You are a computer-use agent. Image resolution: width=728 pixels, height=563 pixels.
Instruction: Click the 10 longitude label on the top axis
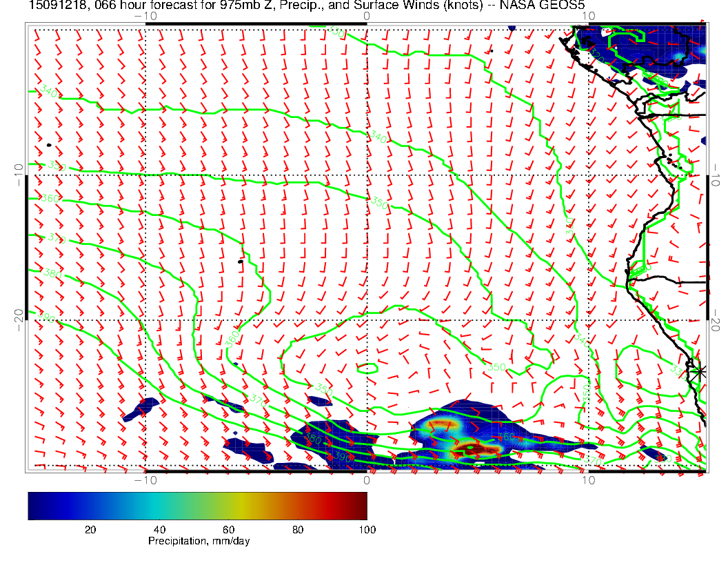587,15
